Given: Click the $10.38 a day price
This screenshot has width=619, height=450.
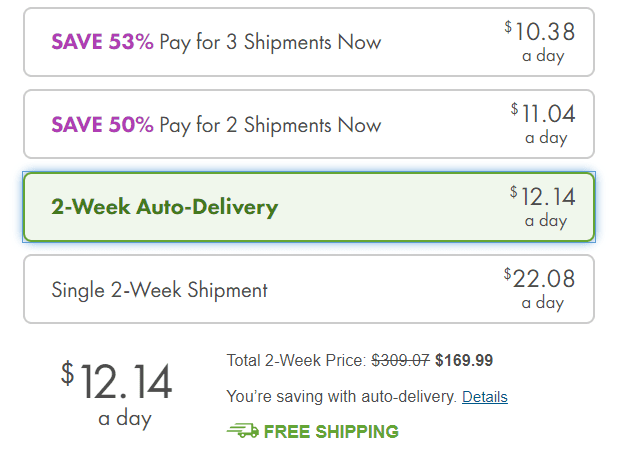Looking at the screenshot, I should pyautogui.click(x=540, y=42).
